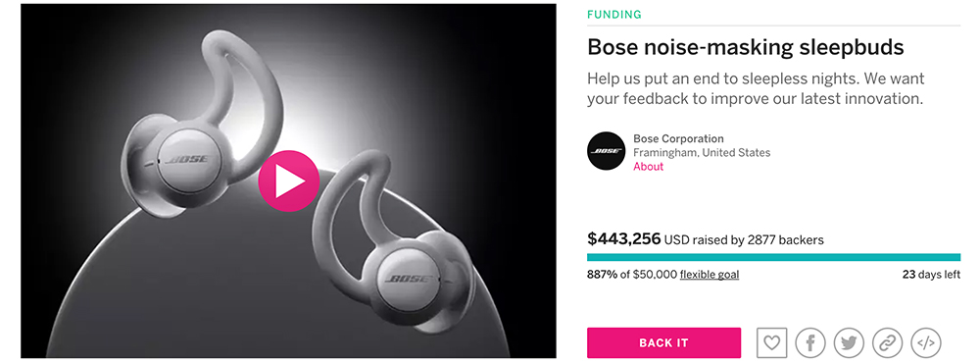Click the FUNDING status label

[x=614, y=15]
